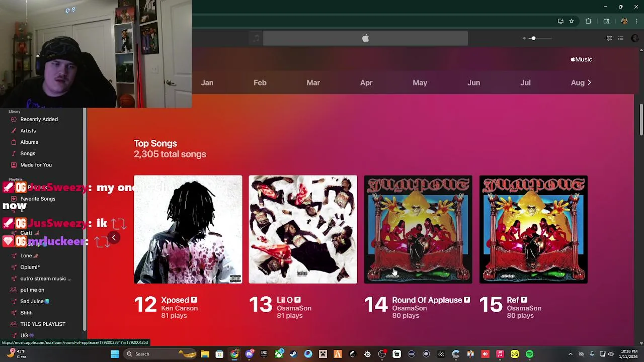Click the Ref album artwork
This screenshot has height=362, width=644.
tap(533, 229)
